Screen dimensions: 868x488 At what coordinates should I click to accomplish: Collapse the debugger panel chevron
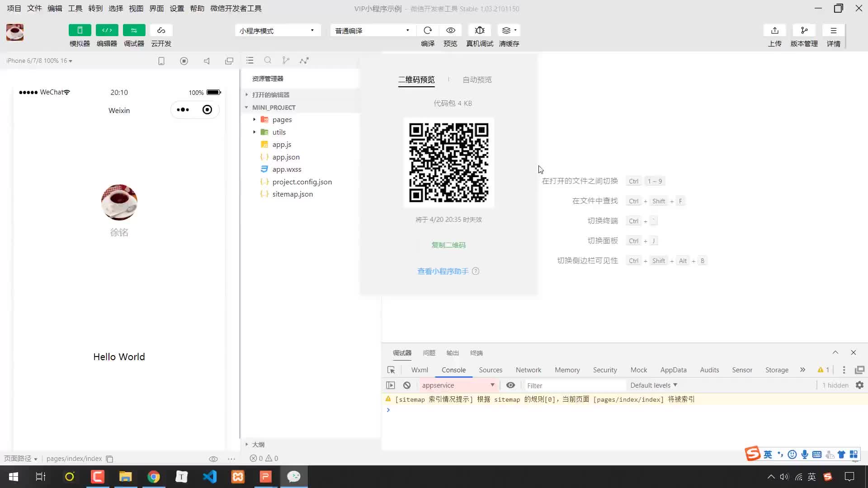tap(835, 352)
